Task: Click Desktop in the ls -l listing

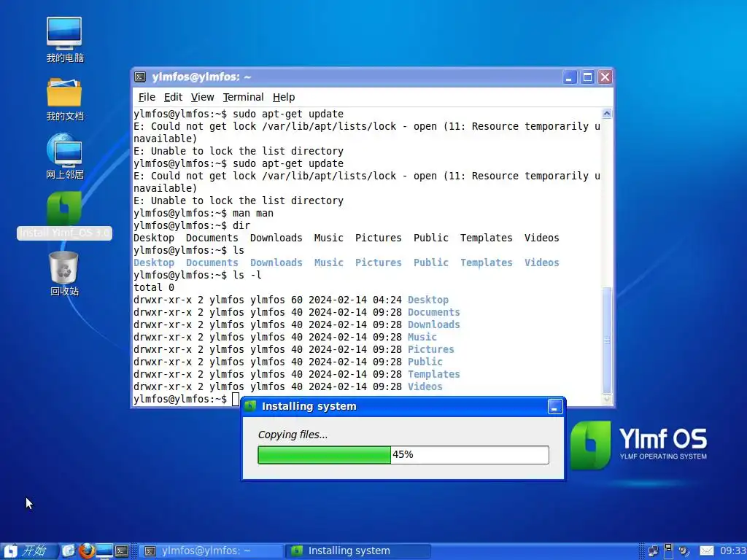Action: pos(427,300)
